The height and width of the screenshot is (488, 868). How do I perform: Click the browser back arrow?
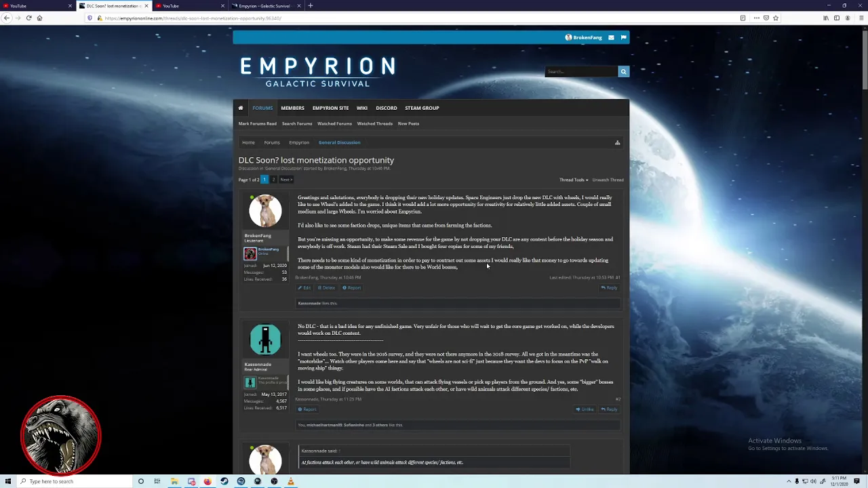[x=7, y=18]
